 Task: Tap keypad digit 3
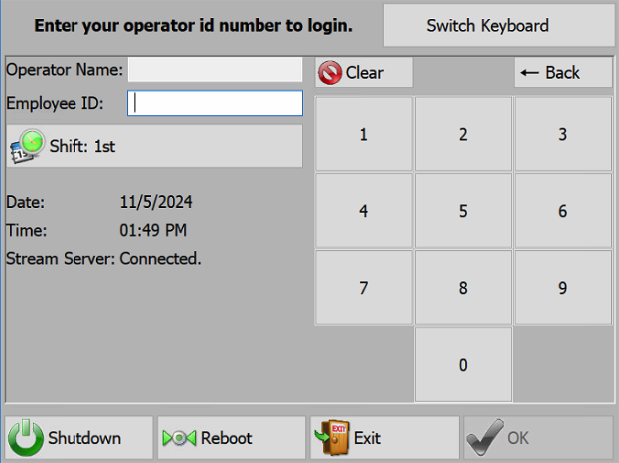click(x=563, y=134)
